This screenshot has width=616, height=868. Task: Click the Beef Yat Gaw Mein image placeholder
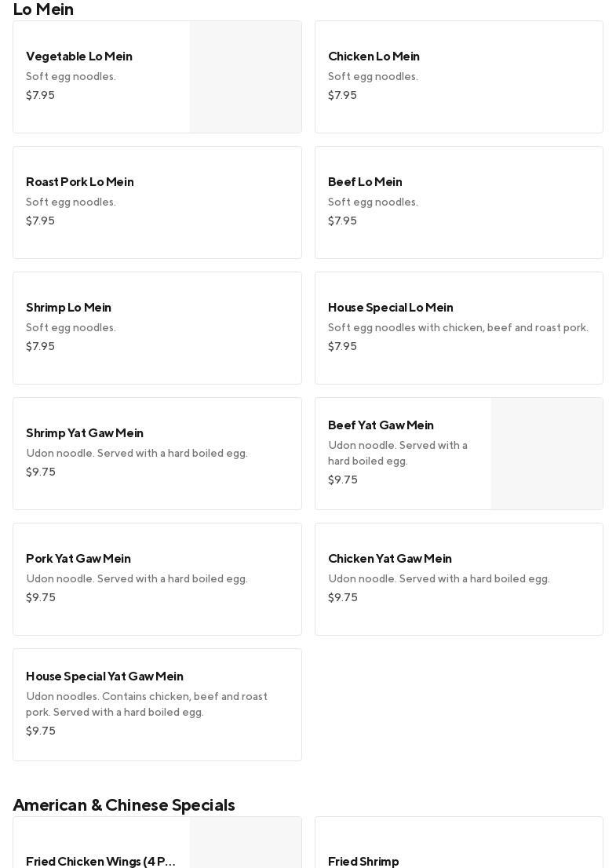[547, 454]
